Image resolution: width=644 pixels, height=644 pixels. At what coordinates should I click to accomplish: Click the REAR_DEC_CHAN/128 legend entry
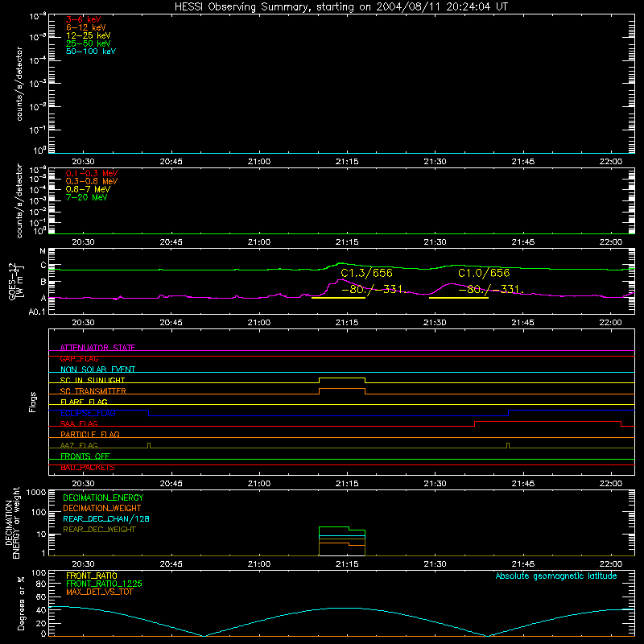coord(106,518)
